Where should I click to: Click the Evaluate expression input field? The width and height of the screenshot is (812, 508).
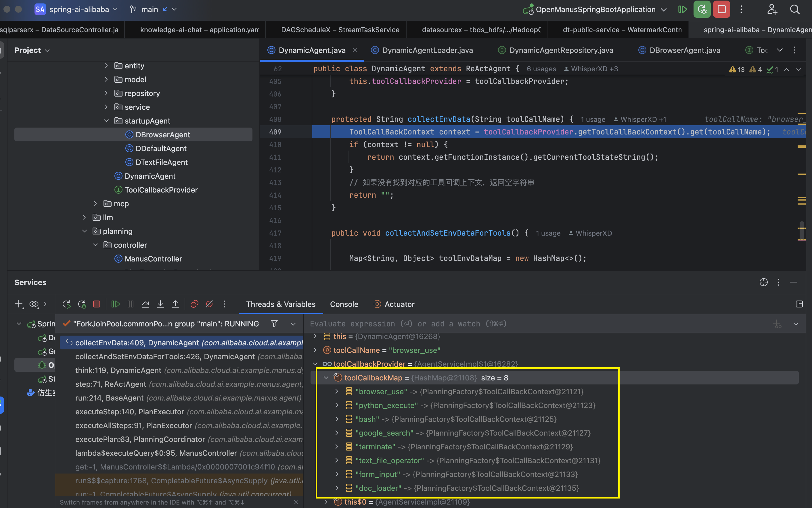[x=537, y=324]
